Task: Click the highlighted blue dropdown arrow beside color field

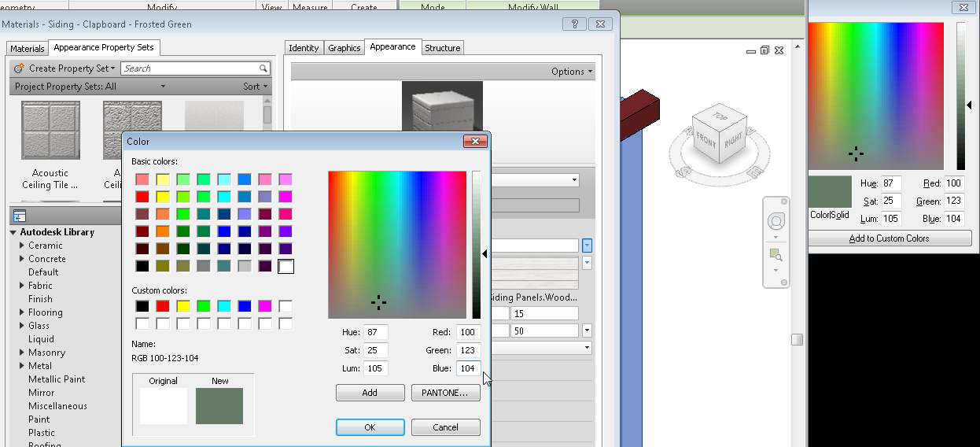Action: tap(587, 246)
